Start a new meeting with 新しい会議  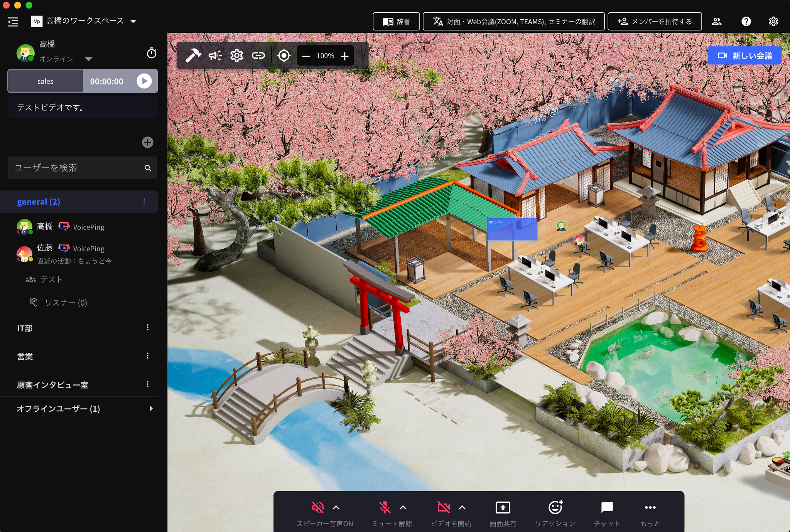pyautogui.click(x=744, y=55)
